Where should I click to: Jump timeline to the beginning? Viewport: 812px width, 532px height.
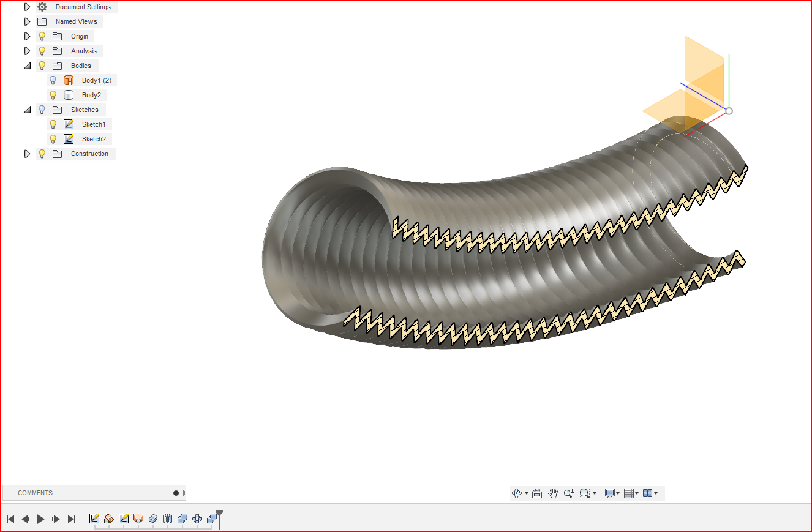tap(10, 519)
